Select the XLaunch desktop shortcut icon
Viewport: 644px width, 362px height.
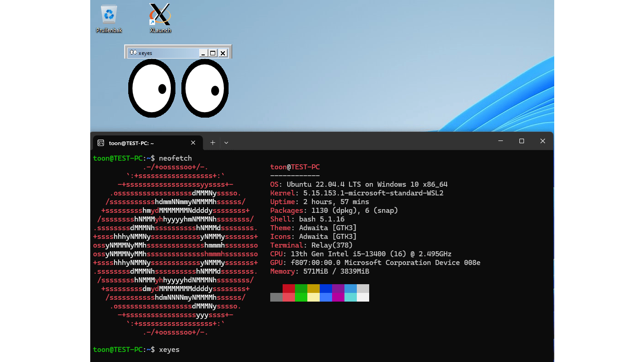(x=160, y=19)
